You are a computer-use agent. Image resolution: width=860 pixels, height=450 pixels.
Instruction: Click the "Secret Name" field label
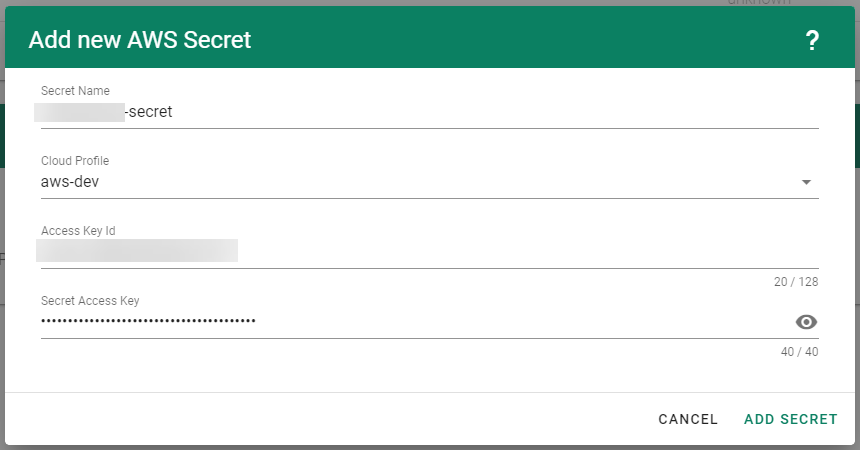[x=75, y=91]
